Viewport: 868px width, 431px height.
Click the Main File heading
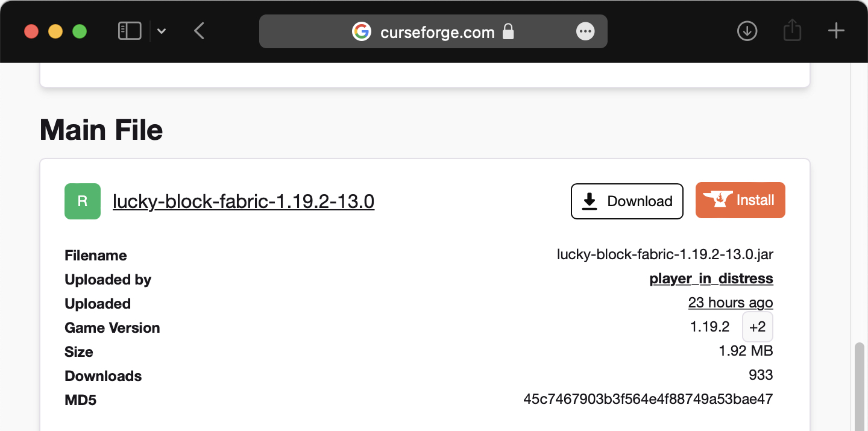pos(101,130)
